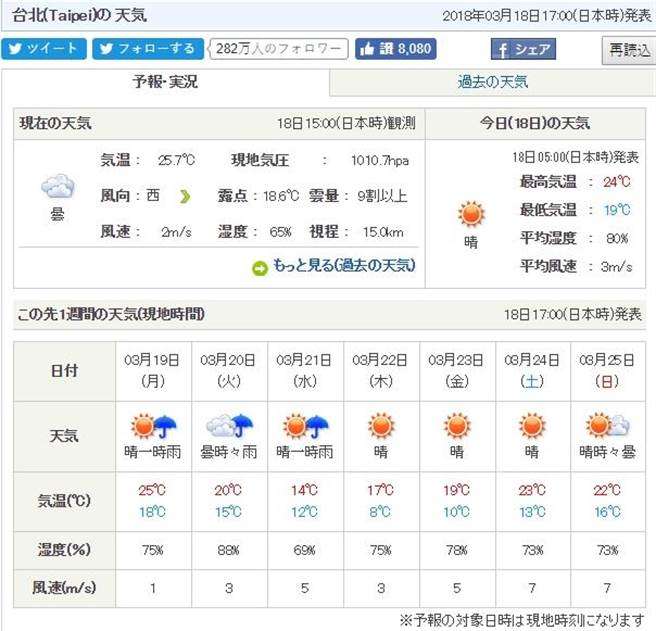656x631 pixels.
Task: Click the green arrow icon beside もっと見る
Action: point(259,267)
